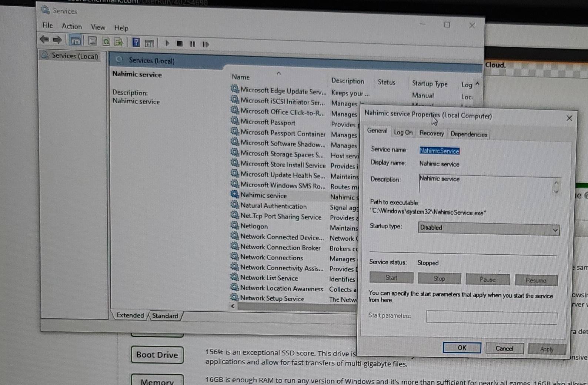Click the Start parameters text field
588x385 pixels.
click(x=491, y=317)
